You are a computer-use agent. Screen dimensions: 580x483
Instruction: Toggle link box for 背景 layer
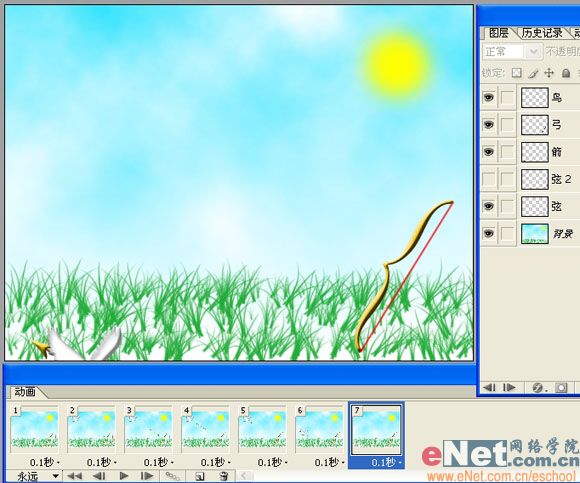click(507, 233)
